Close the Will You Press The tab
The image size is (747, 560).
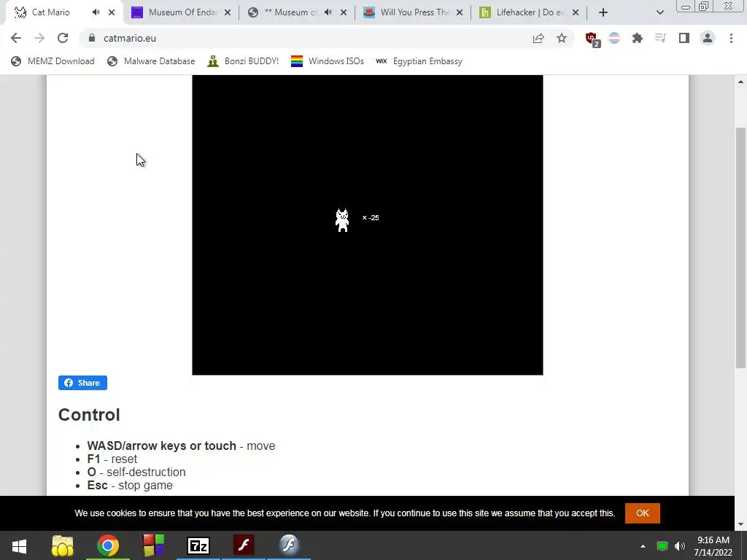tap(460, 12)
